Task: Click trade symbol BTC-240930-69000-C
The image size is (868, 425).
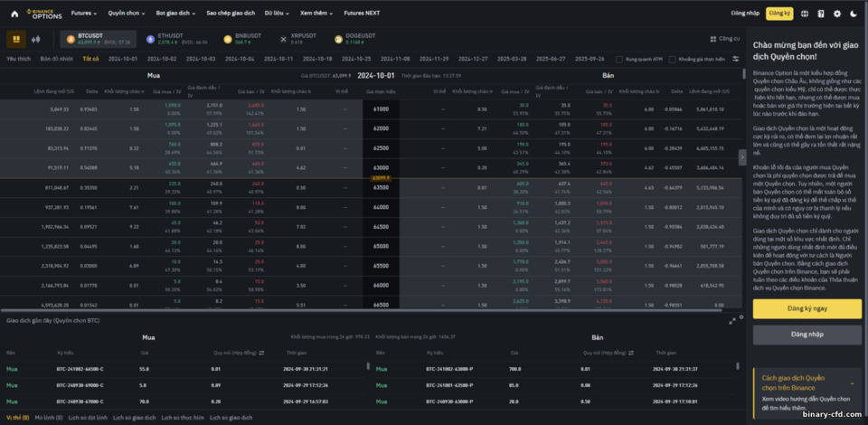Action: pyautogui.click(x=80, y=384)
